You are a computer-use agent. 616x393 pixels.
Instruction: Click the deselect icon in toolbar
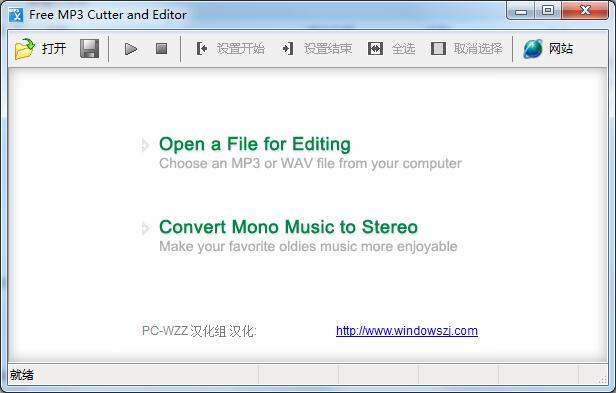(438, 49)
